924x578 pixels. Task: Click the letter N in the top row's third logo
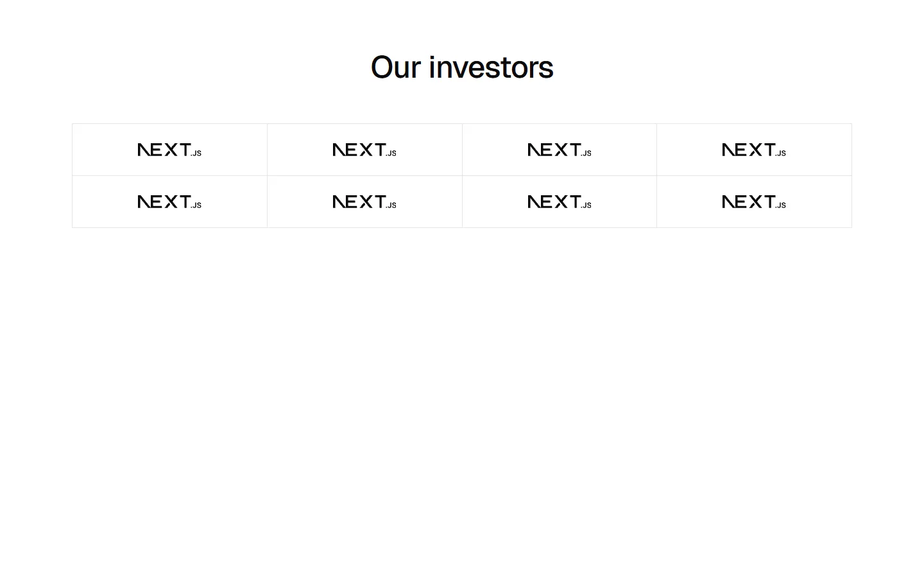(533, 150)
